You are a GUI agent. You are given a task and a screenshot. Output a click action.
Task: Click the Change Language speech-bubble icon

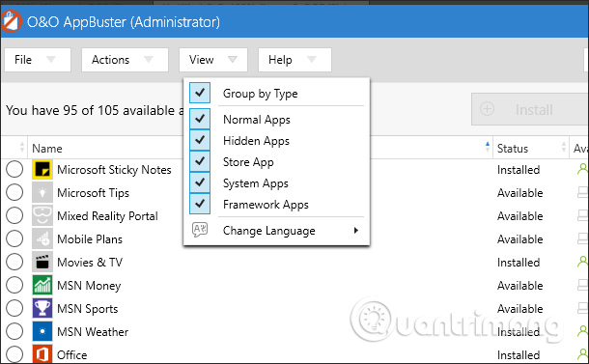pyautogui.click(x=200, y=230)
